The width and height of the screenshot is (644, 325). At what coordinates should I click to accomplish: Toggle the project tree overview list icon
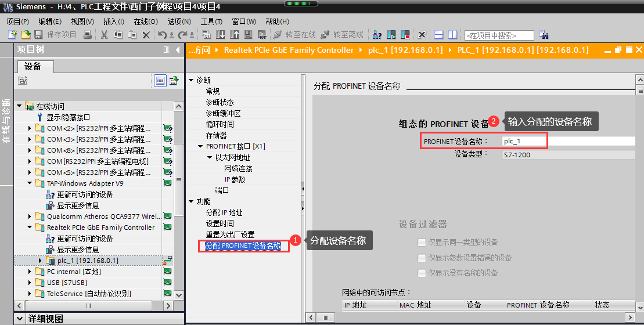tap(160, 81)
